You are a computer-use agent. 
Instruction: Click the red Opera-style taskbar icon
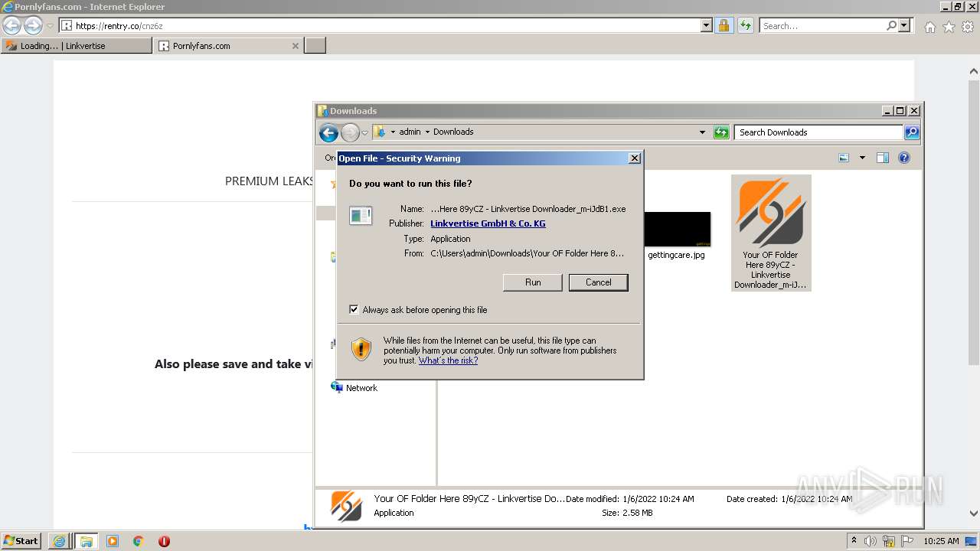(x=164, y=541)
